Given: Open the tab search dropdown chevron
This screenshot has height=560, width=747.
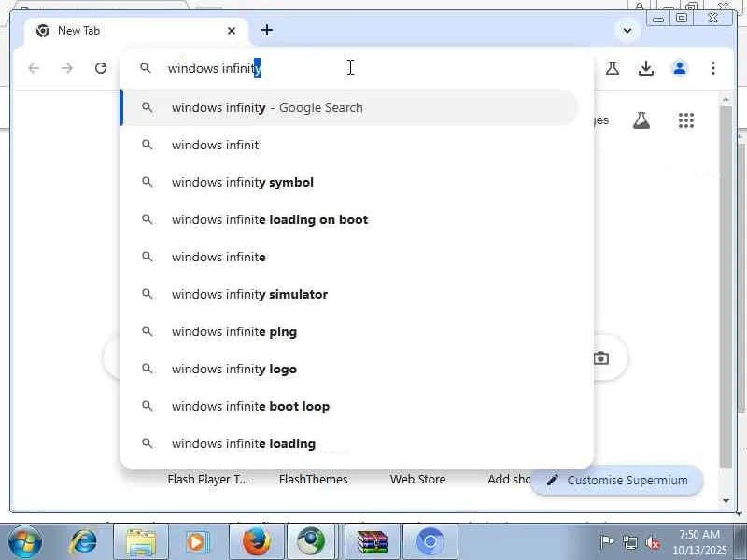Looking at the screenshot, I should [x=627, y=31].
